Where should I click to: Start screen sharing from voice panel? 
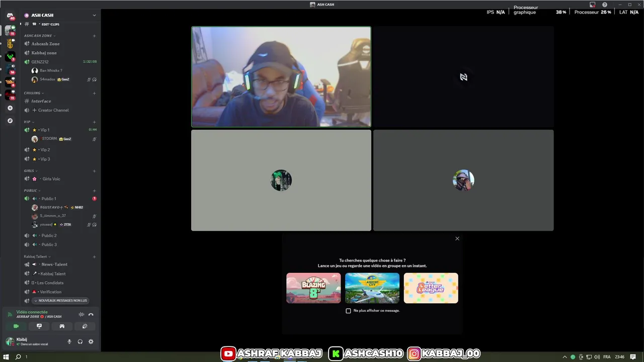(39, 326)
